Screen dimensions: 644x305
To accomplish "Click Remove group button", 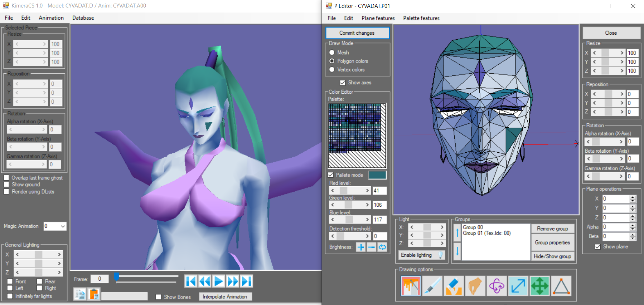I will [x=552, y=228].
